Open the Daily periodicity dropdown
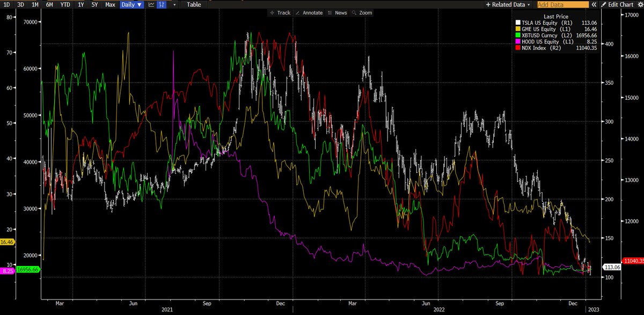The image size is (644, 315). [x=131, y=4]
